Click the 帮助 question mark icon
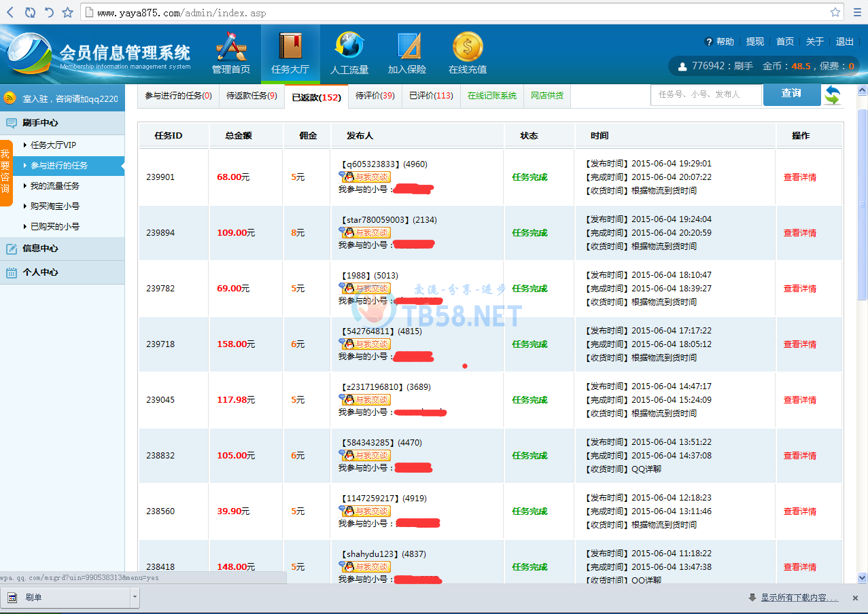Viewport: 868px width, 614px height. point(709,42)
